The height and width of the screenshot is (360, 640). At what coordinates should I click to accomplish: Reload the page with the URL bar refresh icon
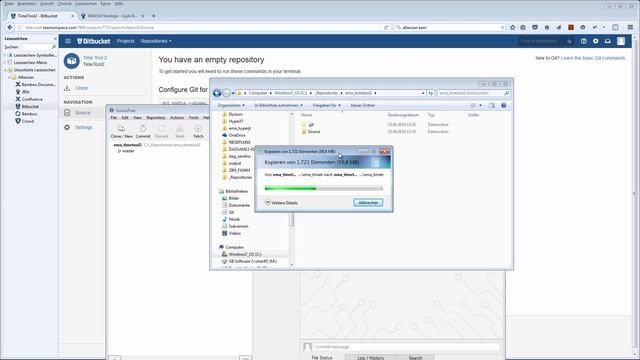click(386, 27)
